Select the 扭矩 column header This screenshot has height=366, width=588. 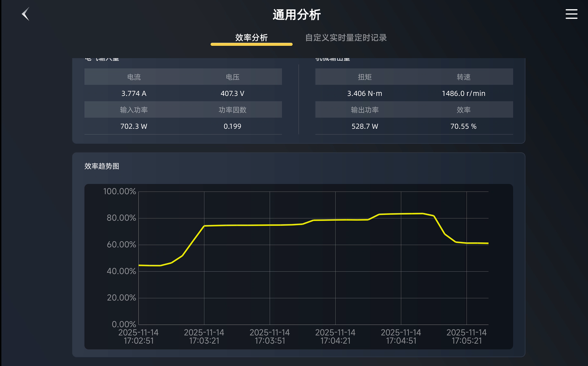click(x=365, y=77)
